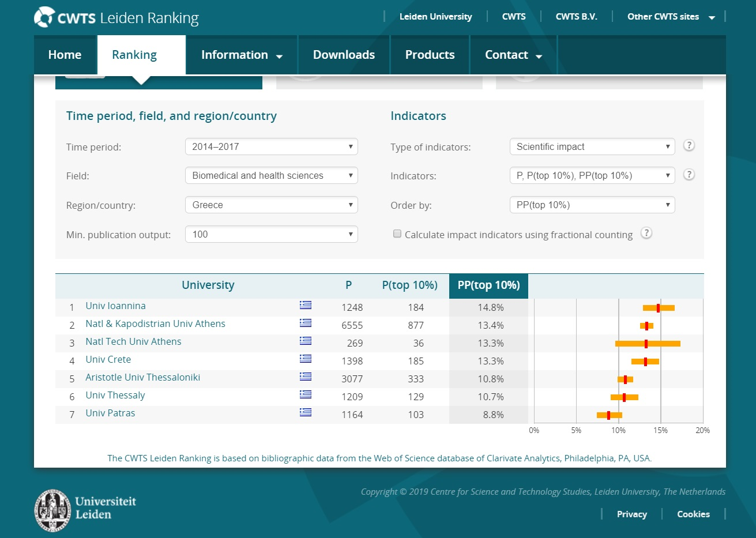Screen dimensions: 756x538
Task: Click the 333 P(top 10%) value
Action: click(416, 379)
